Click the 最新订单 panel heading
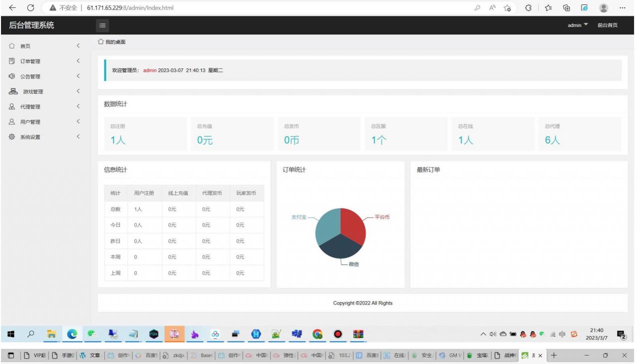 coord(428,170)
